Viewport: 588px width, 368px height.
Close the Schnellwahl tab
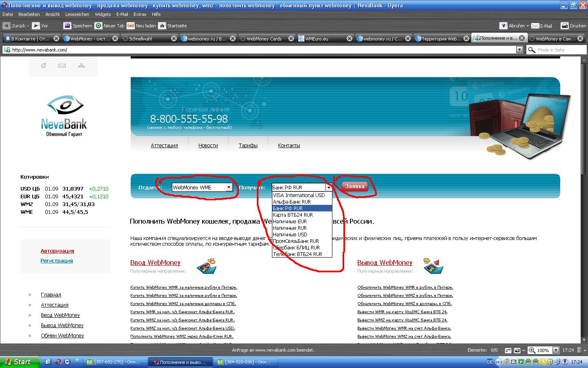tap(174, 38)
